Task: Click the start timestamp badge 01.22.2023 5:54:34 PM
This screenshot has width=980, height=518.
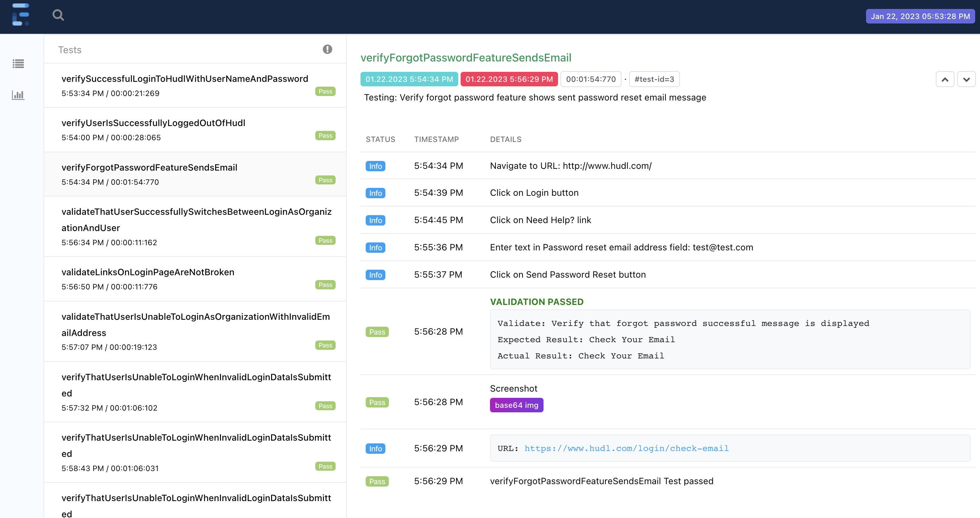Action: pyautogui.click(x=409, y=79)
